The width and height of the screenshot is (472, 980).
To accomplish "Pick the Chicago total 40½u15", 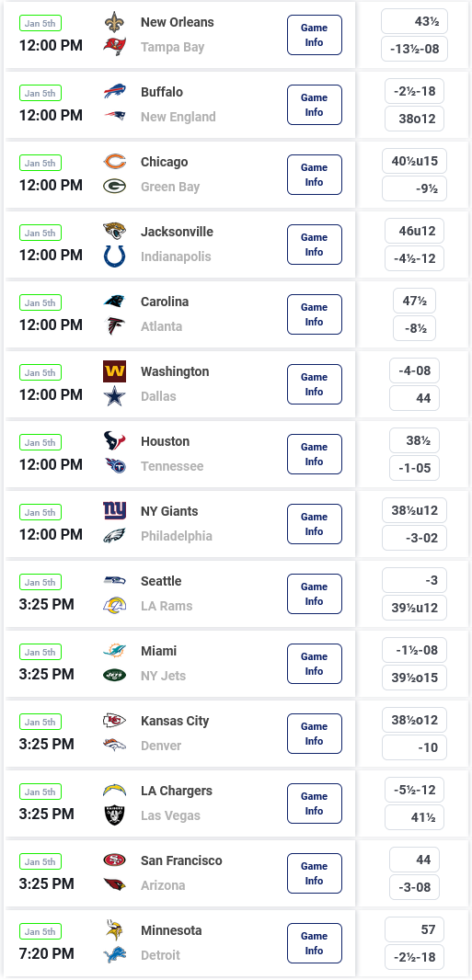I will [x=414, y=161].
